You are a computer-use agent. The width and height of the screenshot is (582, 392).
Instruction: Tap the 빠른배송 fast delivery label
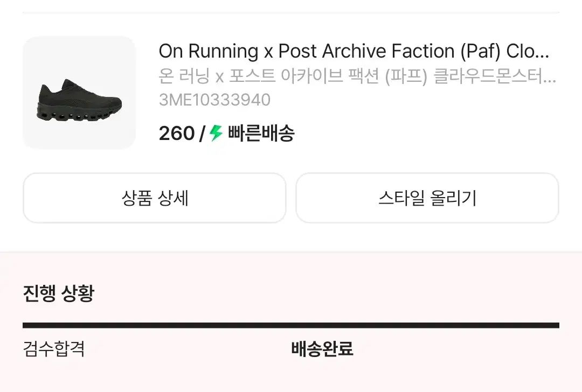261,133
